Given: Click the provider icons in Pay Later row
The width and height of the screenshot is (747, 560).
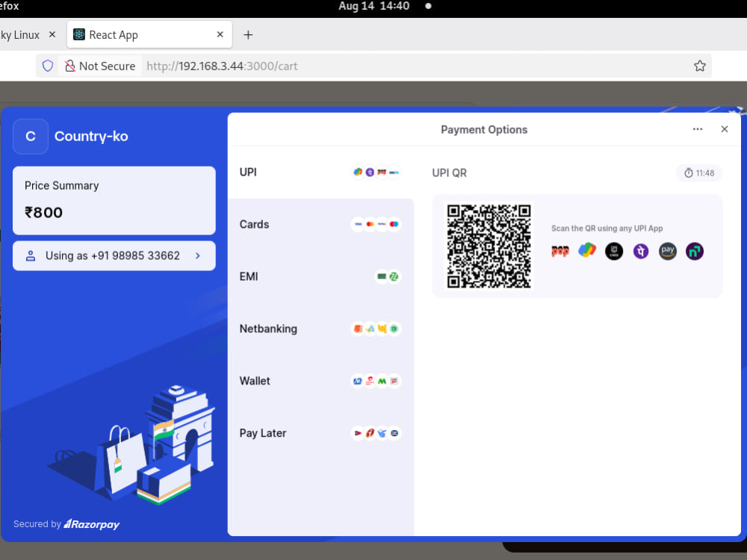Looking at the screenshot, I should (376, 433).
